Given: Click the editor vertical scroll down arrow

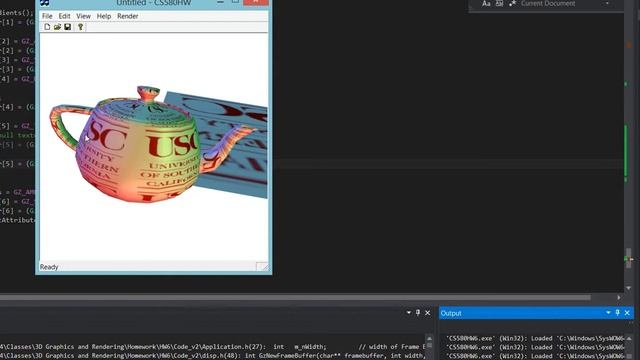Looking at the screenshot, I should (629, 288).
